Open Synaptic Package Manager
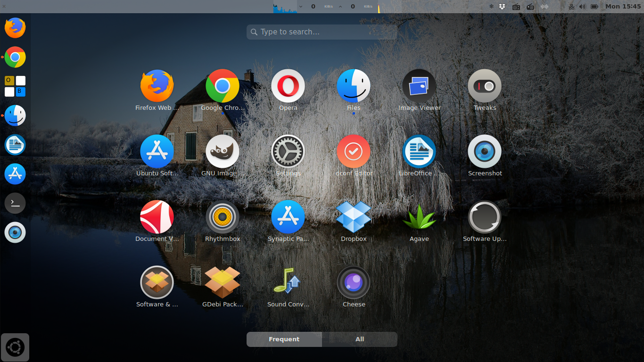Screen dimensions: 644x362 [x=288, y=222]
